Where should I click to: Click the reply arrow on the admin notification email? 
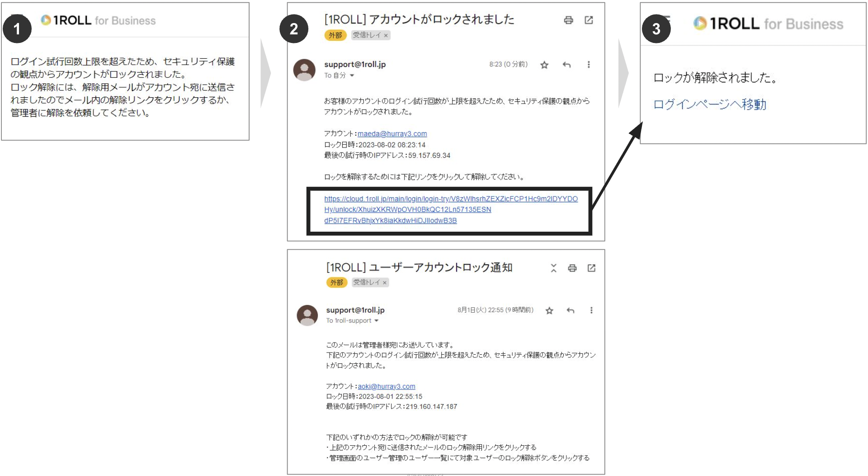point(571,310)
